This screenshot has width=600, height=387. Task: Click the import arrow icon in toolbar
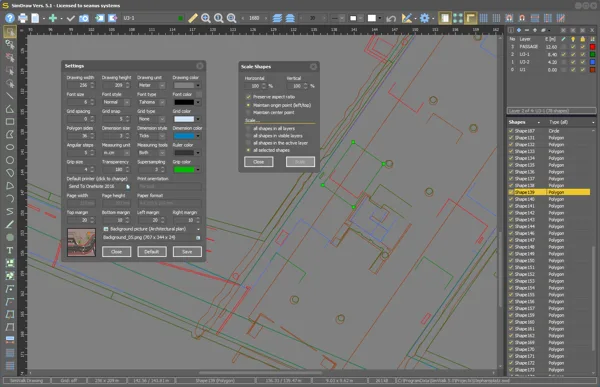coord(100,18)
